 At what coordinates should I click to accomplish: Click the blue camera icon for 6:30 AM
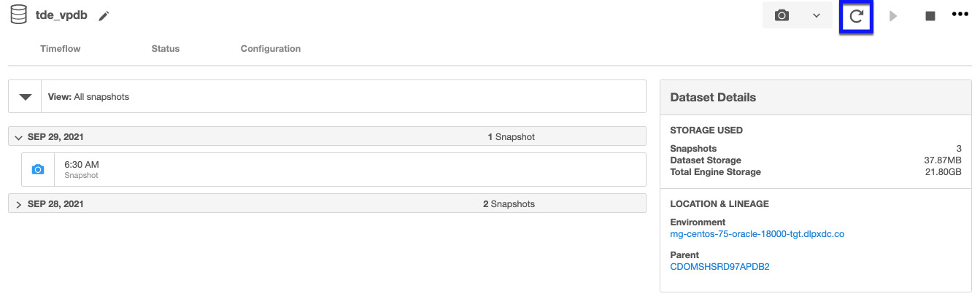38,169
